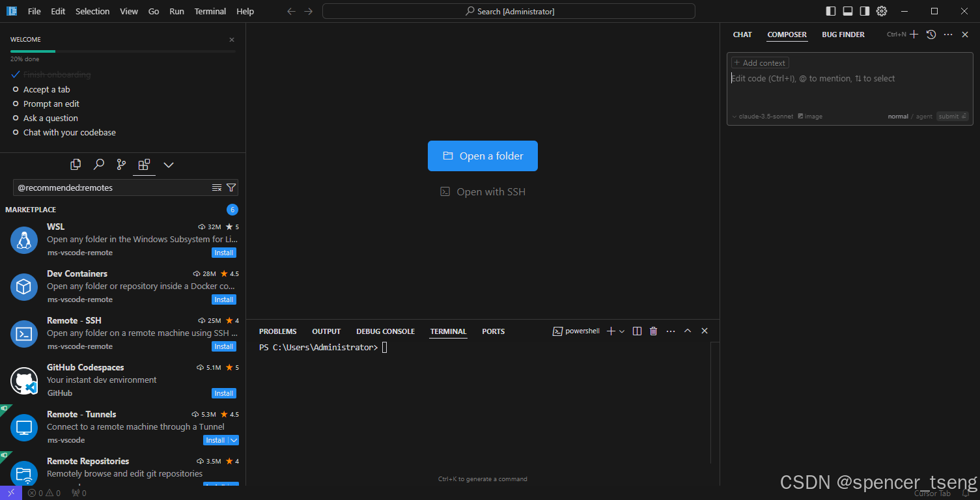
Task: Clear extensions search results icon
Action: [217, 187]
